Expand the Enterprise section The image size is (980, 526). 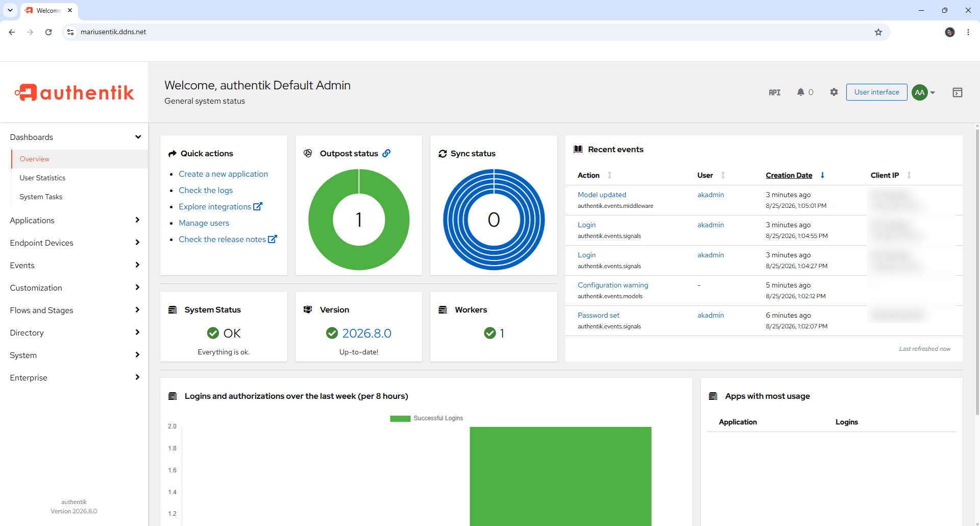(x=137, y=377)
